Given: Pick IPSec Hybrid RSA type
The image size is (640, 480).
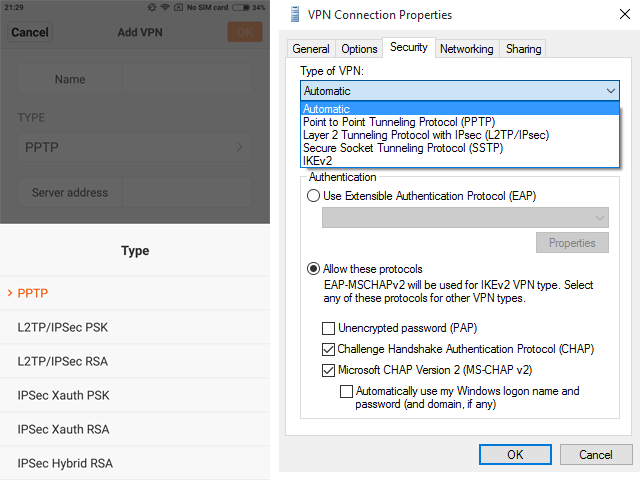Looking at the screenshot, I should pyautogui.click(x=135, y=463).
